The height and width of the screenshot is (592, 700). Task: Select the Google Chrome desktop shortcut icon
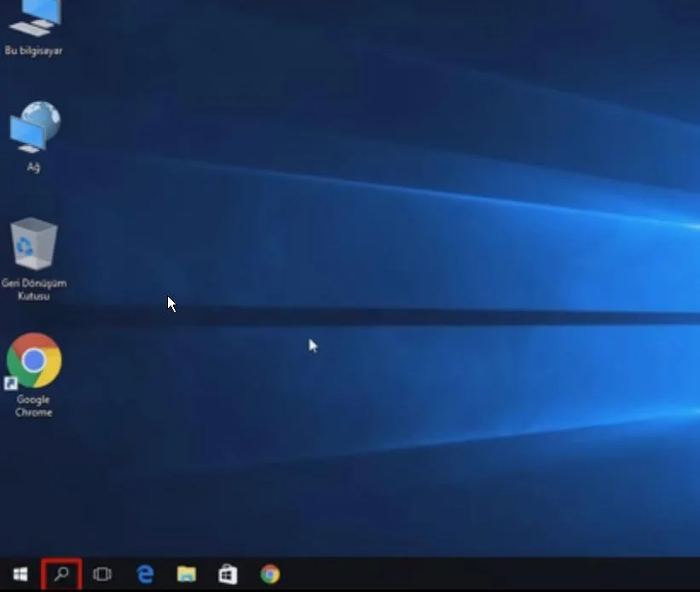(34, 360)
